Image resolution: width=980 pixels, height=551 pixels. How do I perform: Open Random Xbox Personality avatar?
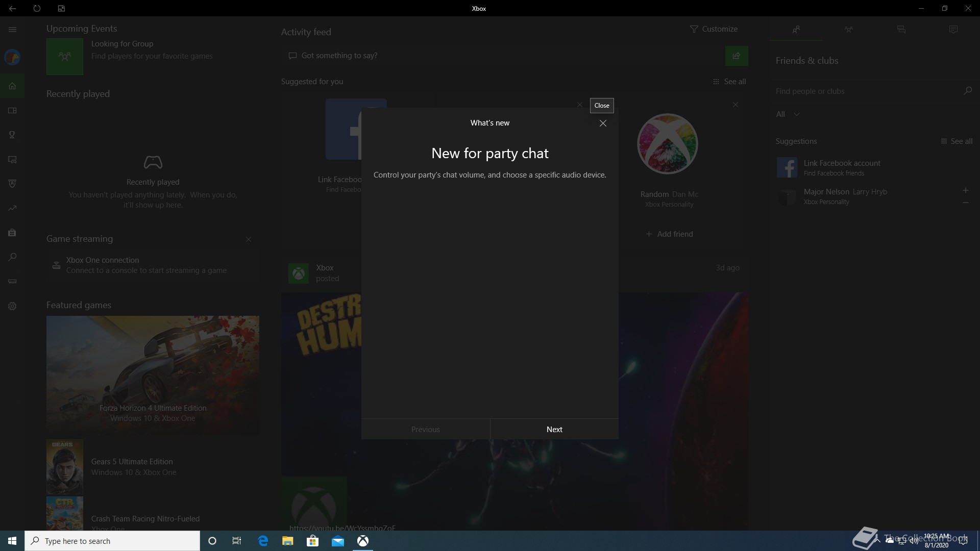pos(668,143)
